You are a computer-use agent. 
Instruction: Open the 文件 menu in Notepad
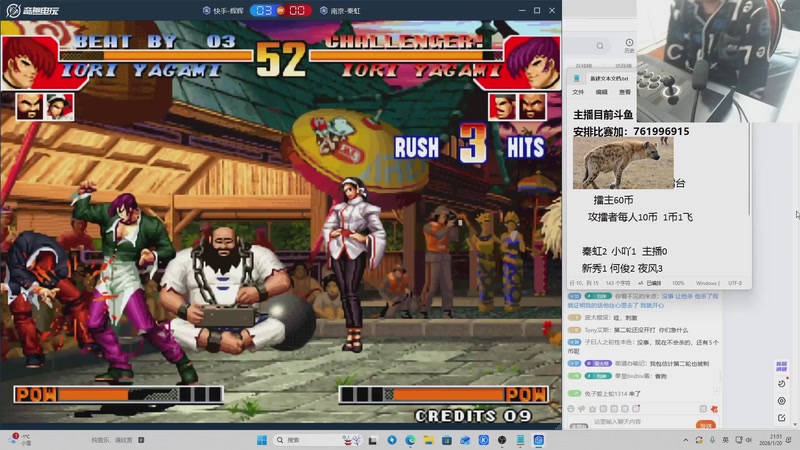tap(578, 92)
